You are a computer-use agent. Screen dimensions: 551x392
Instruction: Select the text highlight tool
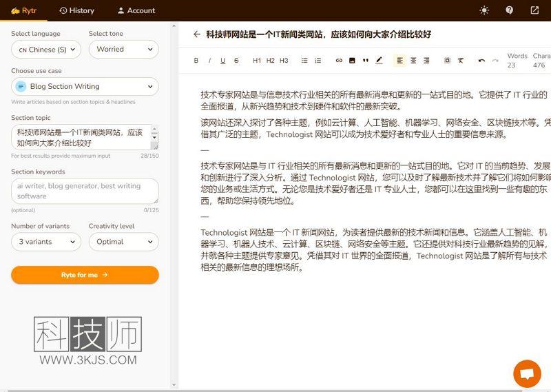pos(379,61)
